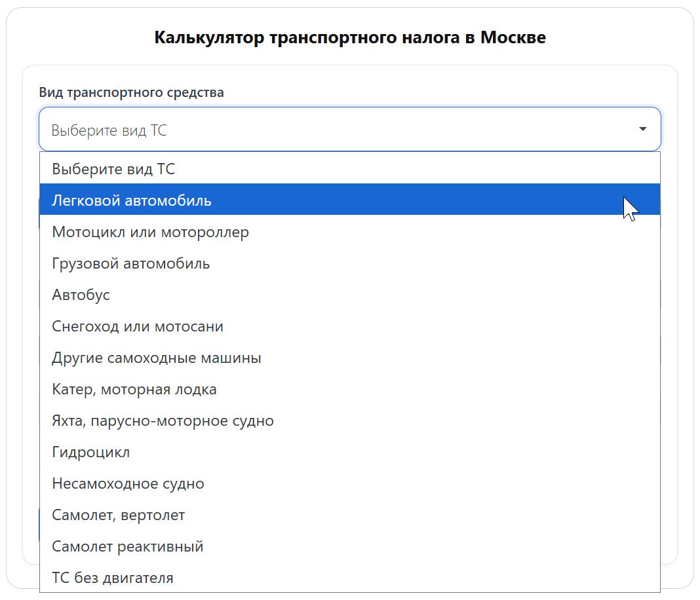Screen dimensions: 700x600
Task: Expand the 'Выберите вид ТС' dropdown arrow
Action: pyautogui.click(x=642, y=130)
